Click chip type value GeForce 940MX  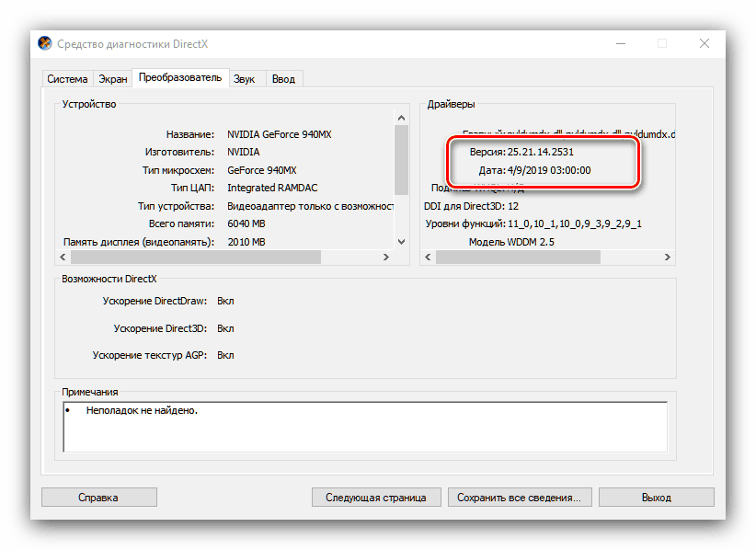pos(262,170)
